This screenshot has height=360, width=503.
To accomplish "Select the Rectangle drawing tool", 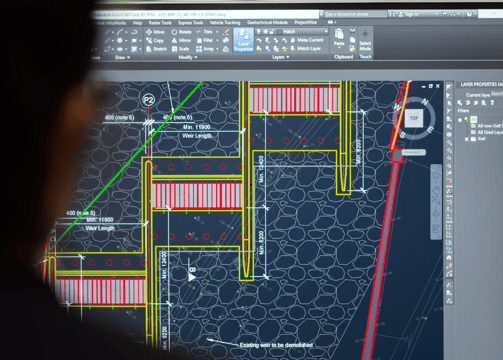I will pyautogui.click(x=134, y=40).
